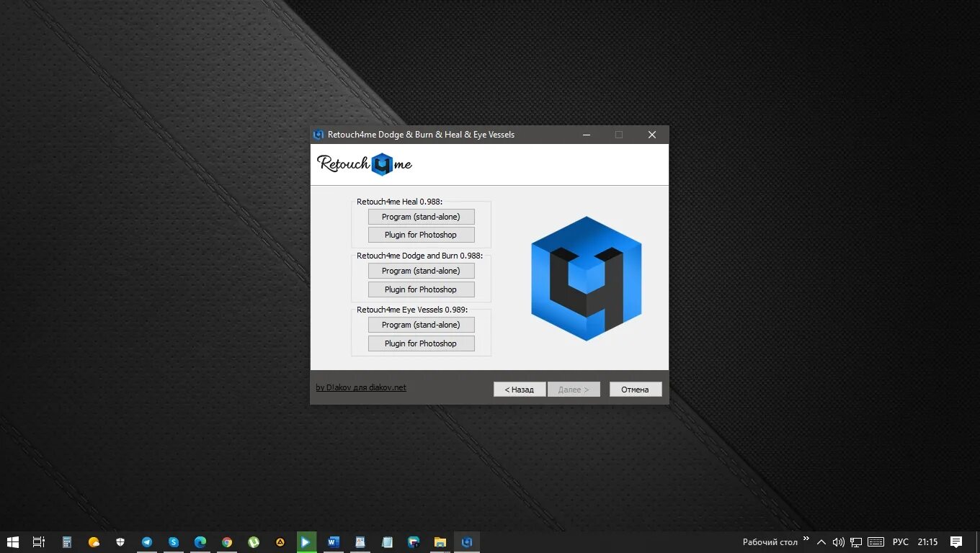Close the Retouch4me installer window

(x=652, y=135)
